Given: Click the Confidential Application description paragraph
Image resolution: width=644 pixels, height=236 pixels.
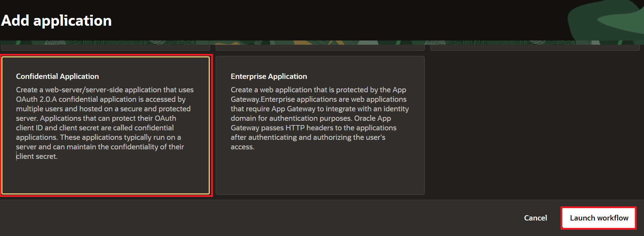Looking at the screenshot, I should [105, 123].
